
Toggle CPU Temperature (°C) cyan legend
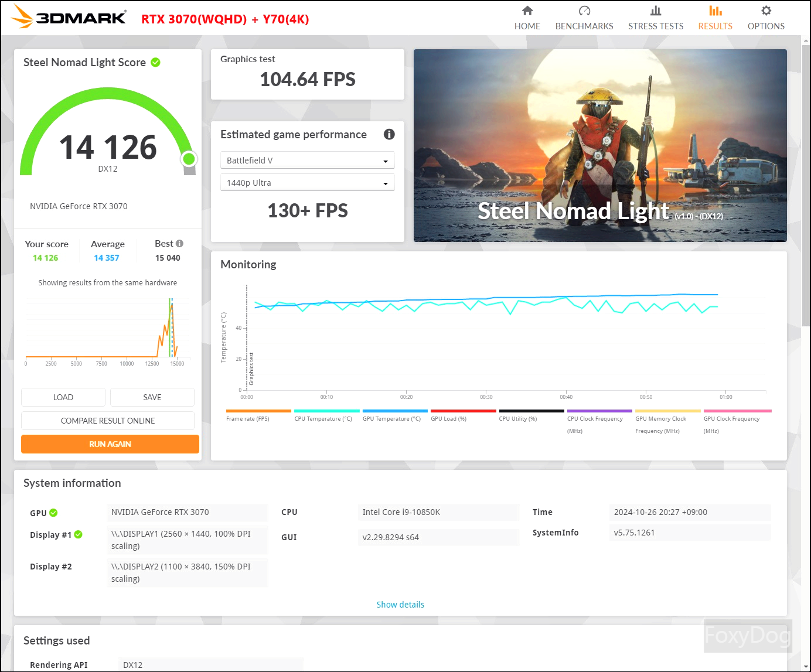coord(326,415)
